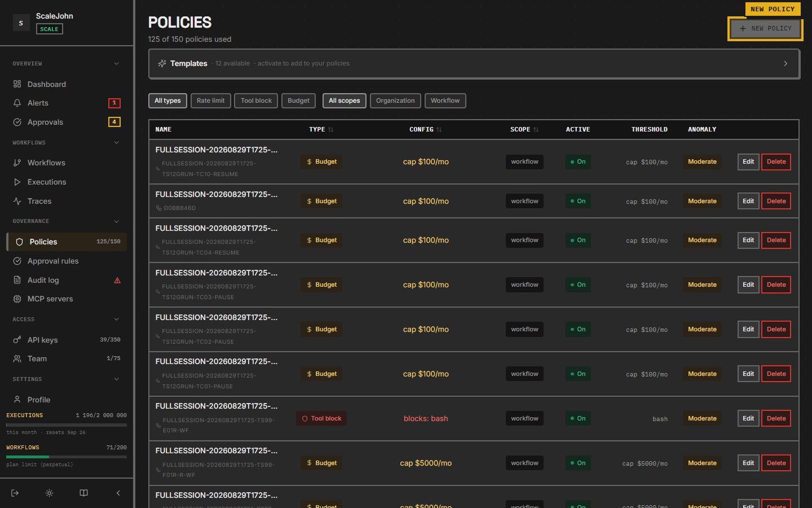Toggle On status for TC04-RESUME policy
Viewport: 812px width, 508px height.
pos(578,240)
